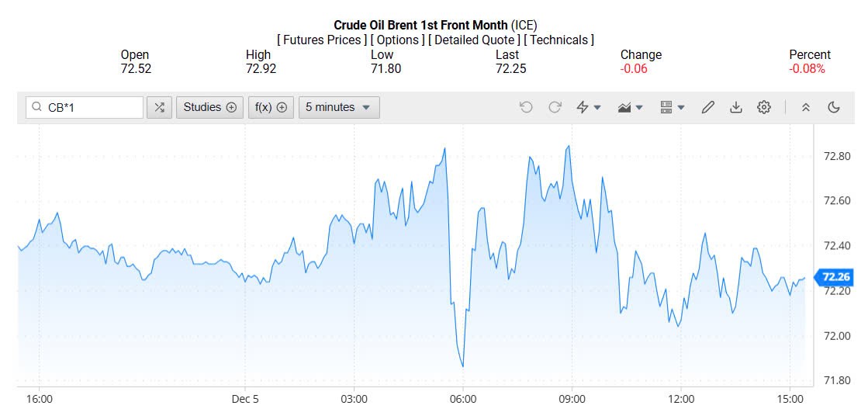Screen dimensions: 868x409
Task: Click the undo arrow icon
Action: [x=526, y=107]
